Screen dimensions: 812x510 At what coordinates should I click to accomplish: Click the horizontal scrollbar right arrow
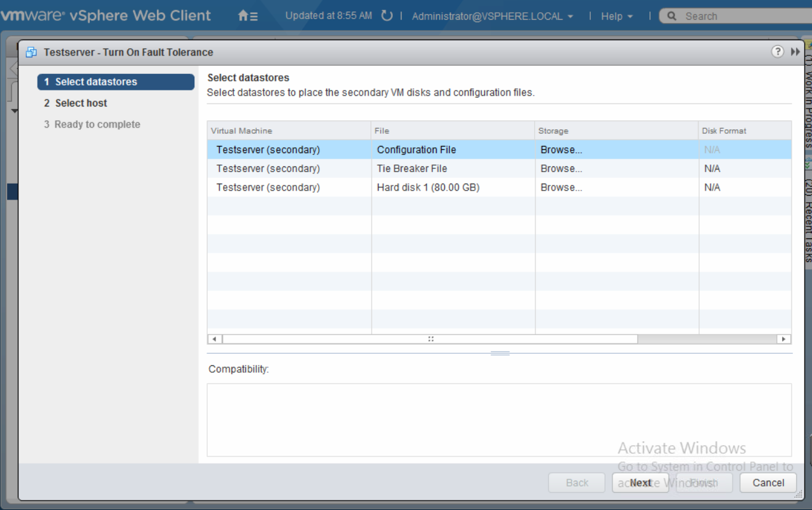tap(785, 339)
